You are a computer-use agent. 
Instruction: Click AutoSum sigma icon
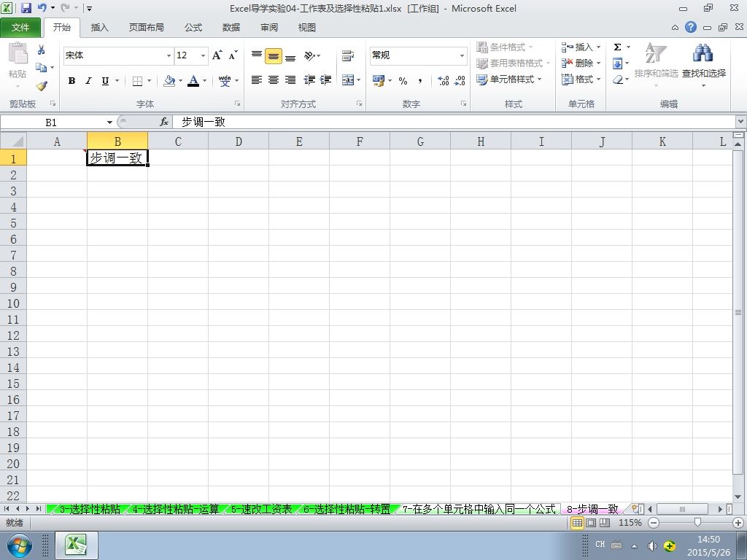pos(617,47)
